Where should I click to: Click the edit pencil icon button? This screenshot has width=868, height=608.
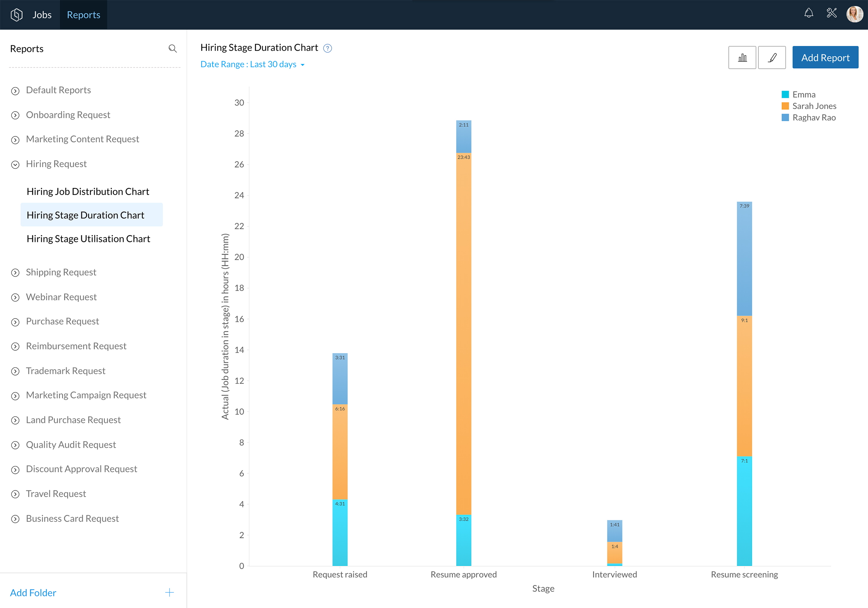point(772,58)
